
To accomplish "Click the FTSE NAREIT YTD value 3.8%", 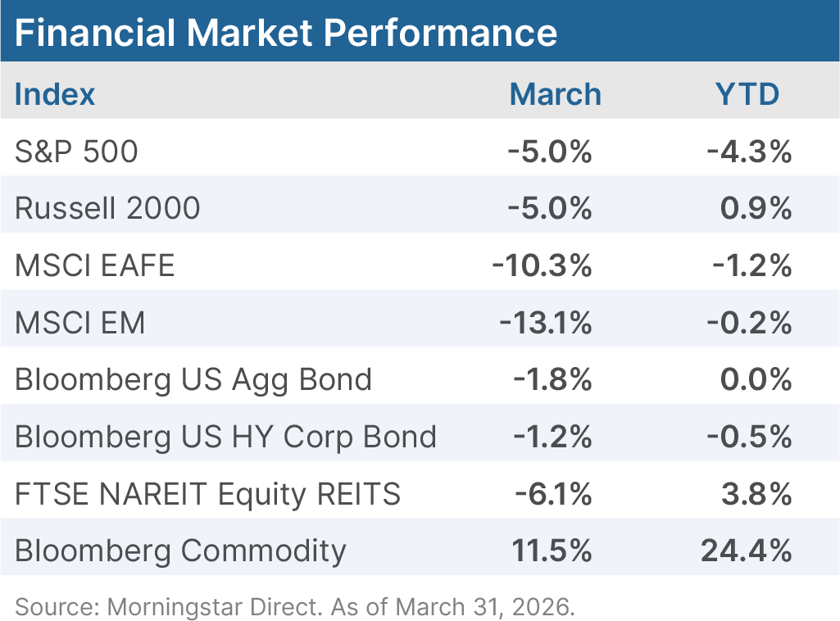I will point(756,494).
